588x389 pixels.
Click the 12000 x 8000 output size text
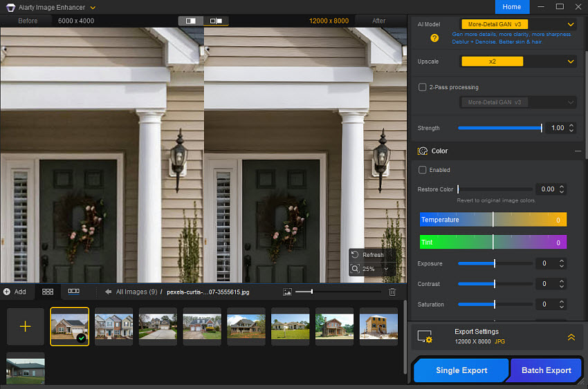tap(329, 21)
